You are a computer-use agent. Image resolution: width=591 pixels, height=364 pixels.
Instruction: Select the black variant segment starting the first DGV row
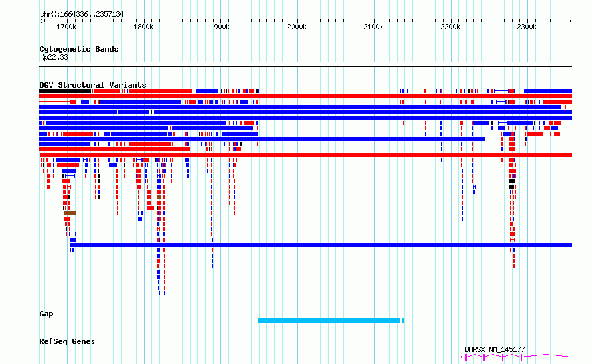click(x=65, y=91)
